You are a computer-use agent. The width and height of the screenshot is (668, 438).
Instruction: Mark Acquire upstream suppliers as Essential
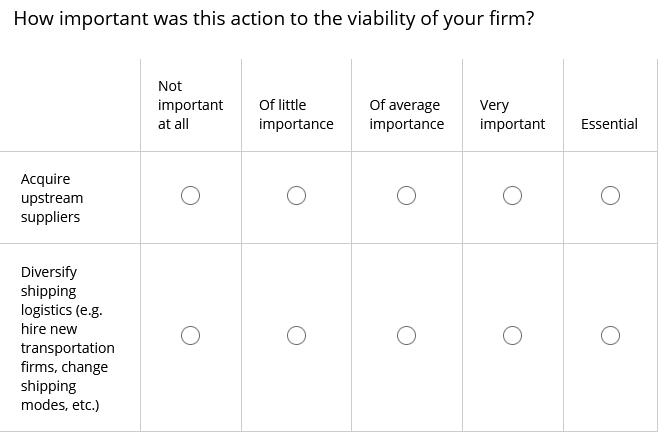(610, 196)
